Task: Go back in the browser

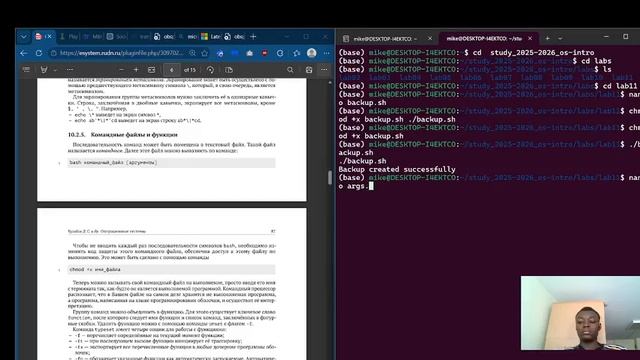Action: pos(24,53)
